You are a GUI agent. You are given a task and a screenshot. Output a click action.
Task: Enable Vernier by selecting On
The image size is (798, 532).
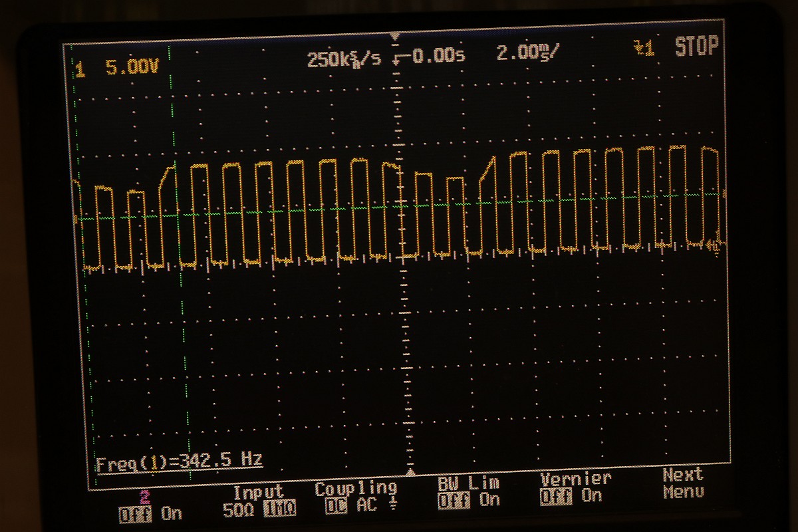591,495
